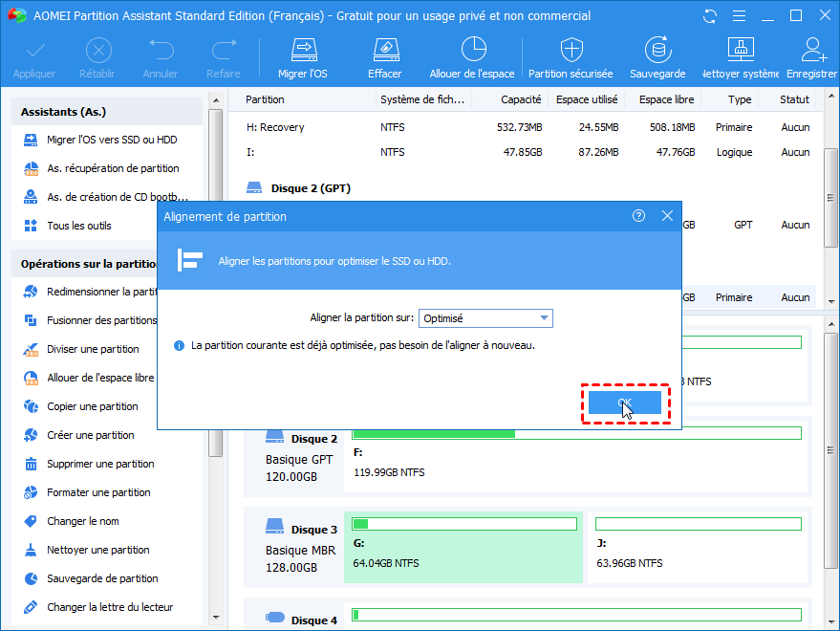
Task: Click the Opérations sur la partition header
Action: click(x=85, y=264)
